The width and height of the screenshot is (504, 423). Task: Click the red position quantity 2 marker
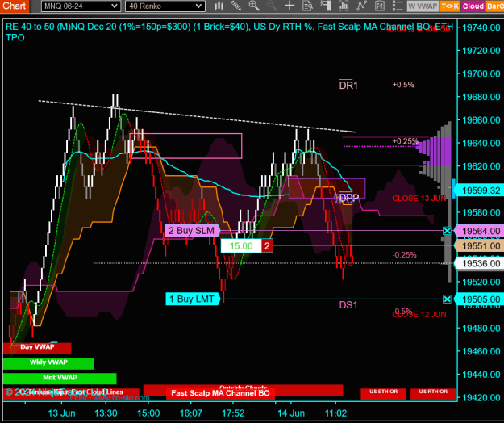click(267, 246)
